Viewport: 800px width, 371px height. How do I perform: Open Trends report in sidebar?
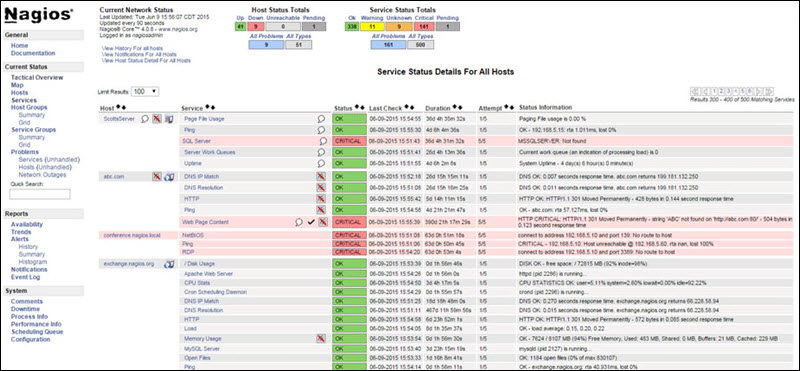(21, 232)
